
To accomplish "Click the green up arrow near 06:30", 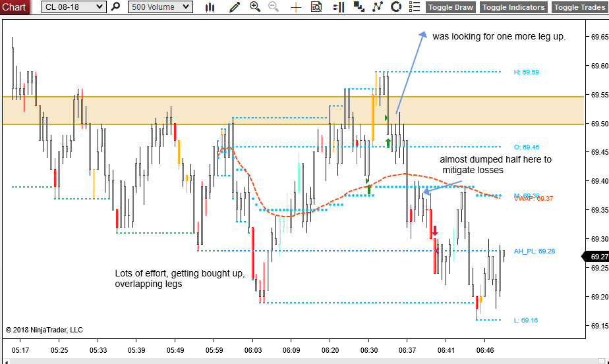I will (369, 190).
